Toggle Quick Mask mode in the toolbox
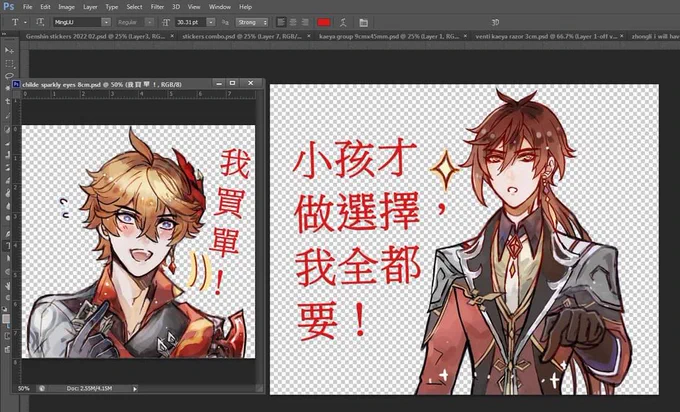 coord(7,336)
